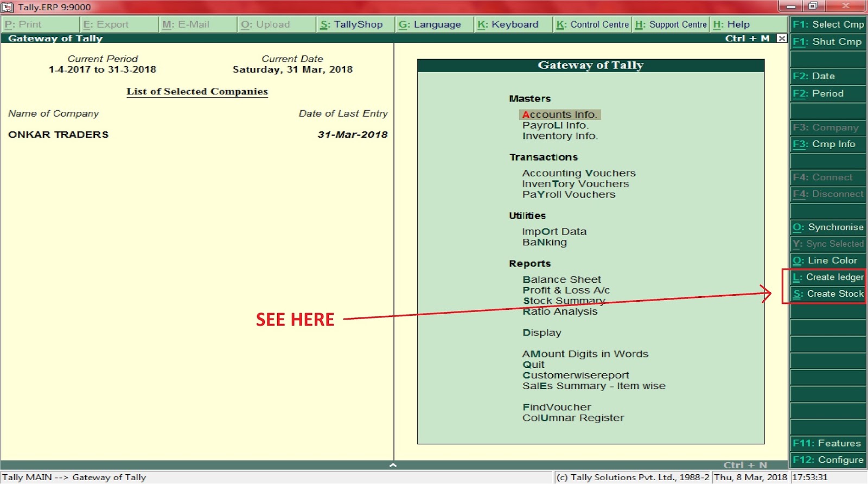
Task: Click status bar time 17:53:31
Action: click(809, 477)
